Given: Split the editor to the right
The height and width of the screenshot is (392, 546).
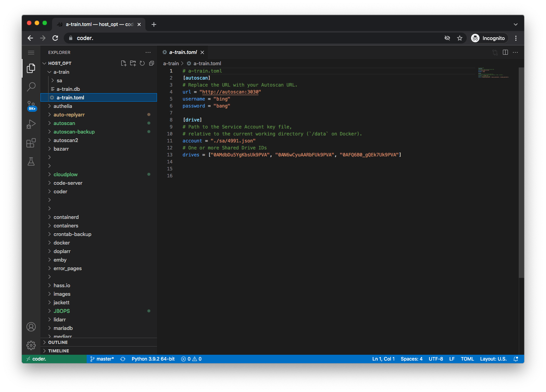Looking at the screenshot, I should point(505,52).
